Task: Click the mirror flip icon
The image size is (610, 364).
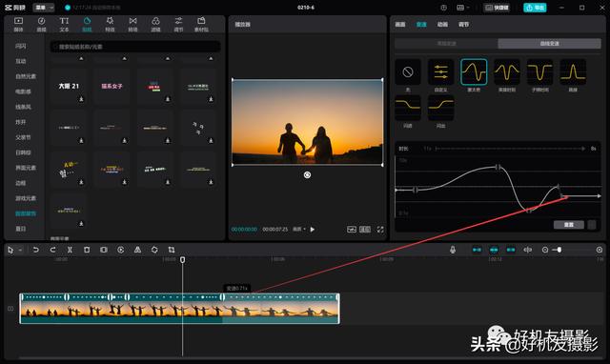Action: 137,250
